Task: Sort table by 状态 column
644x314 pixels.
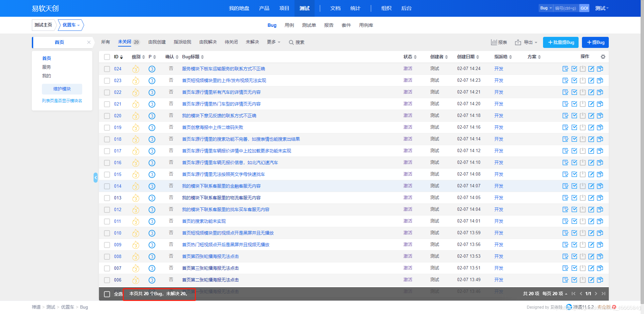Action: [x=410, y=57]
